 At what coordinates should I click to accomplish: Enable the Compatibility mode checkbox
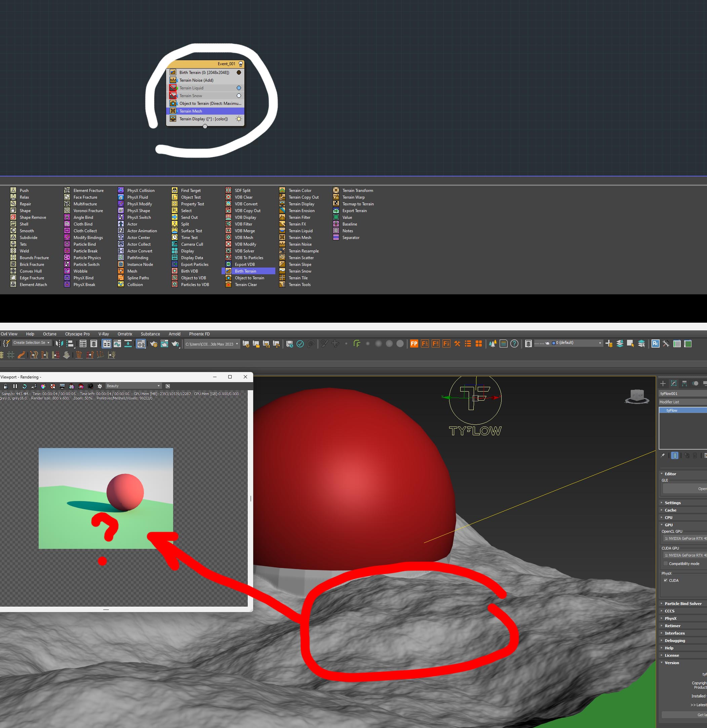pyautogui.click(x=665, y=563)
